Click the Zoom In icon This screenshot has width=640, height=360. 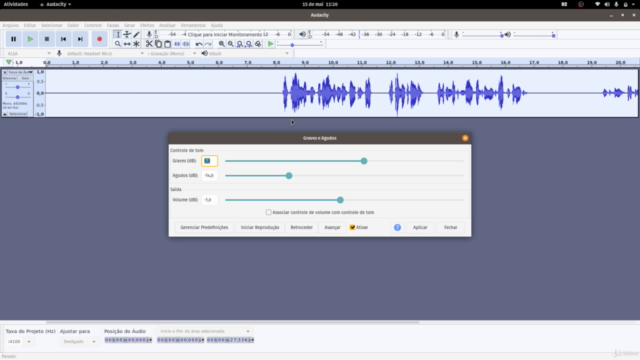click(222, 44)
